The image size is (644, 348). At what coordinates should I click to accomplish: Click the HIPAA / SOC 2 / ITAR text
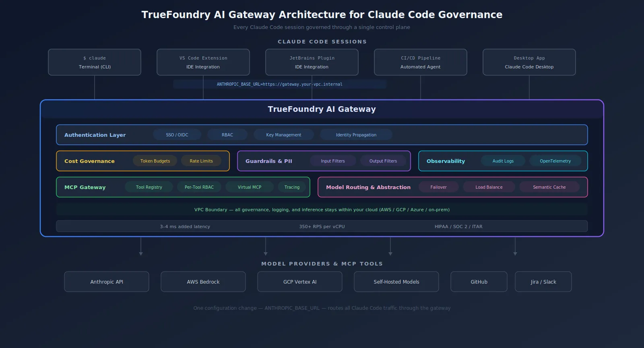pyautogui.click(x=458, y=227)
